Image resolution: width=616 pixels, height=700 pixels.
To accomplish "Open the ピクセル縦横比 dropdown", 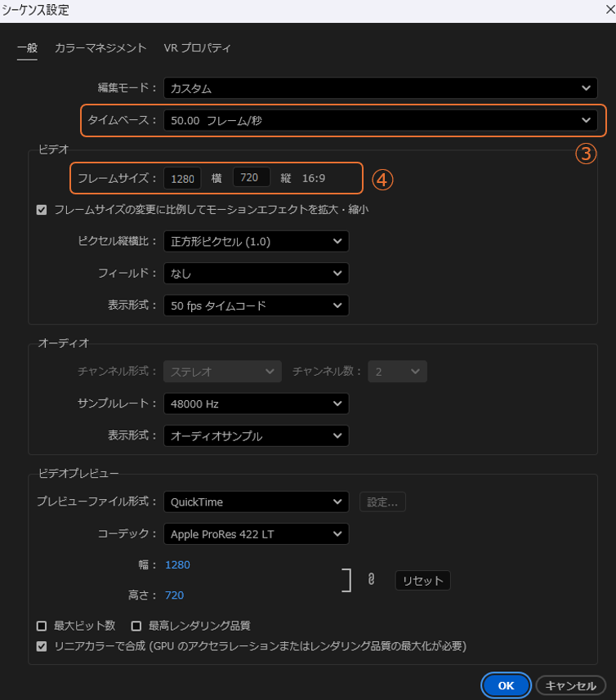I will [256, 242].
